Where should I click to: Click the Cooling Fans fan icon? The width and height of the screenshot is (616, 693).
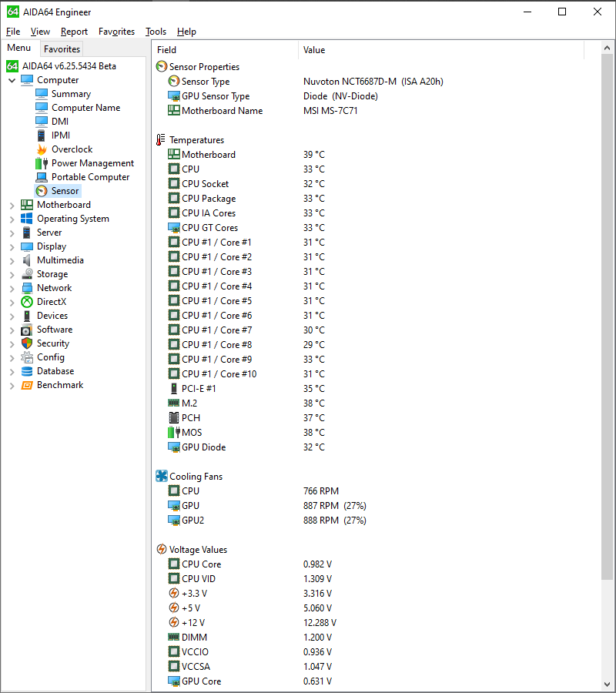[x=161, y=476]
